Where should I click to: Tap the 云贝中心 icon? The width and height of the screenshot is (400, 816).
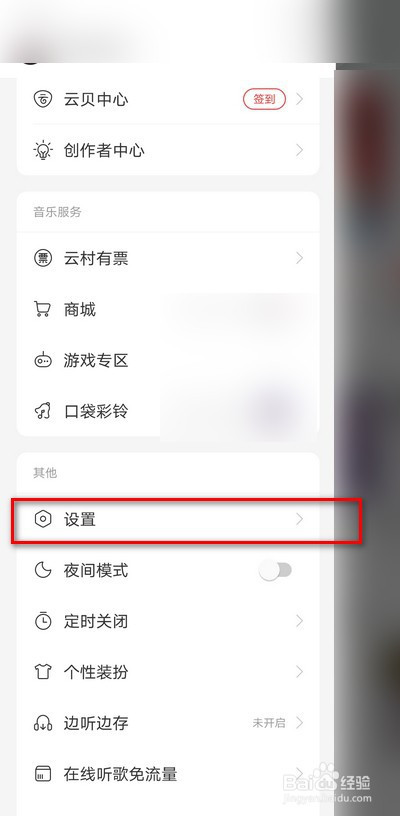tap(43, 99)
